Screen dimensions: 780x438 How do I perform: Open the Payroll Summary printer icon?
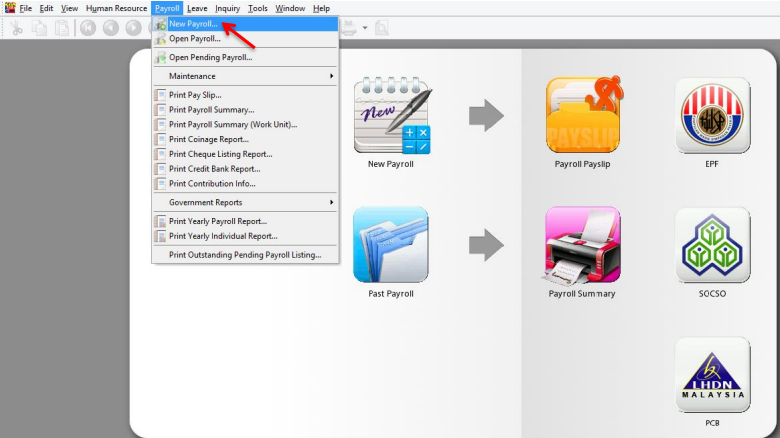coord(582,245)
